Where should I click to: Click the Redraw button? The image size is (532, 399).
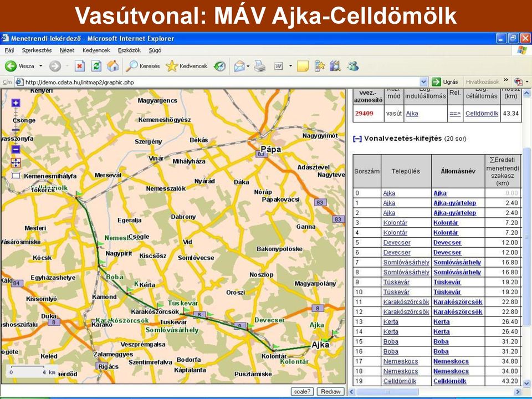click(331, 392)
